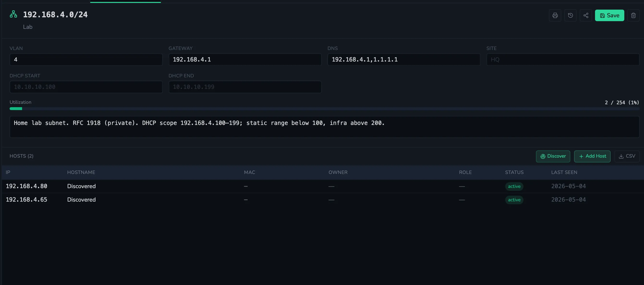This screenshot has width=644, height=285.
Task: Click the HOSTS (2) heading
Action: (x=22, y=156)
